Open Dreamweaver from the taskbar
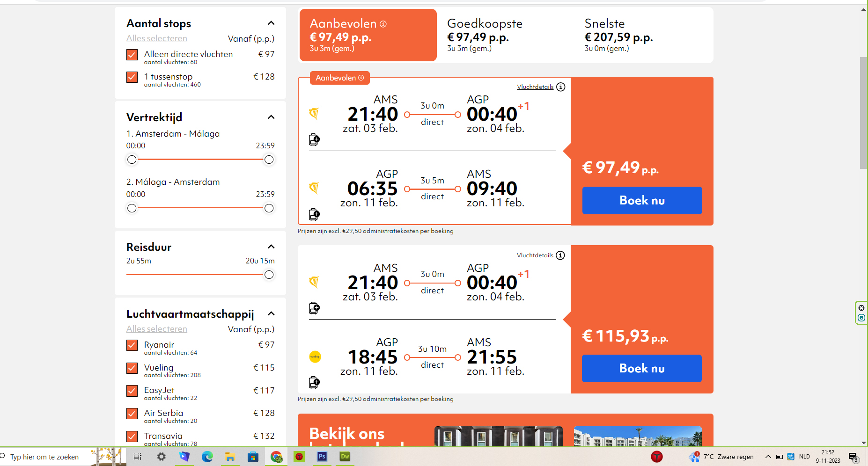 tap(345, 457)
